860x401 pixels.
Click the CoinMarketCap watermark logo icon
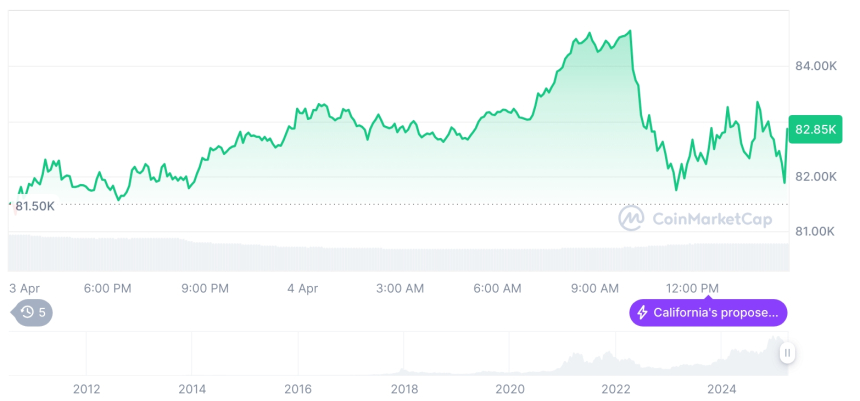(x=631, y=218)
